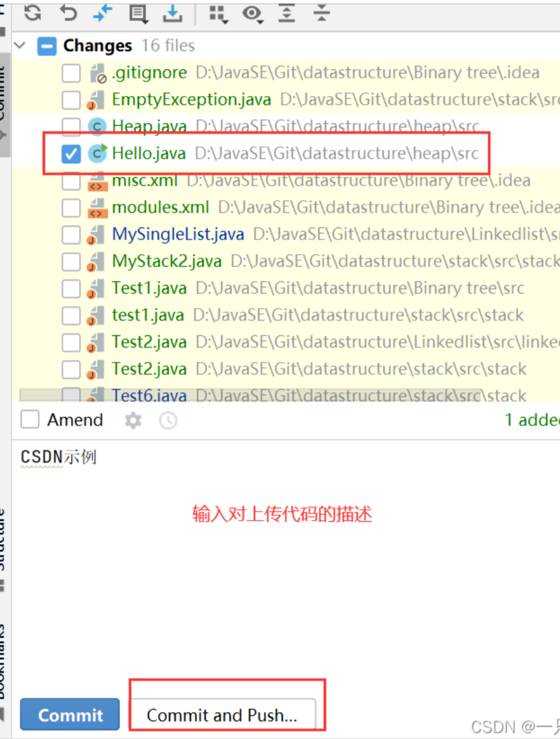
Task: Open commit options gear beside Amend
Action: [133, 420]
